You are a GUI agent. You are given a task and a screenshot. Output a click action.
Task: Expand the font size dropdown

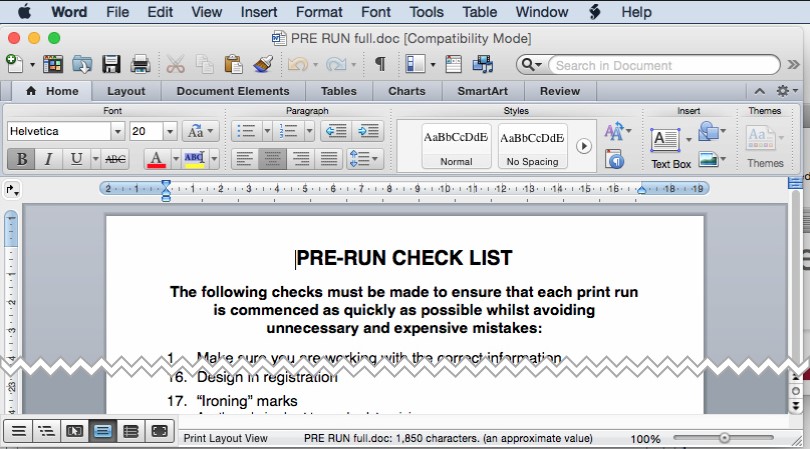(x=170, y=131)
